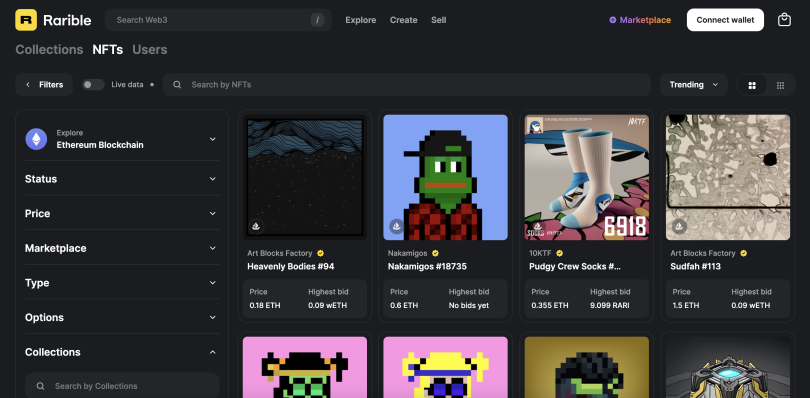Open the Create menu item

(x=403, y=20)
